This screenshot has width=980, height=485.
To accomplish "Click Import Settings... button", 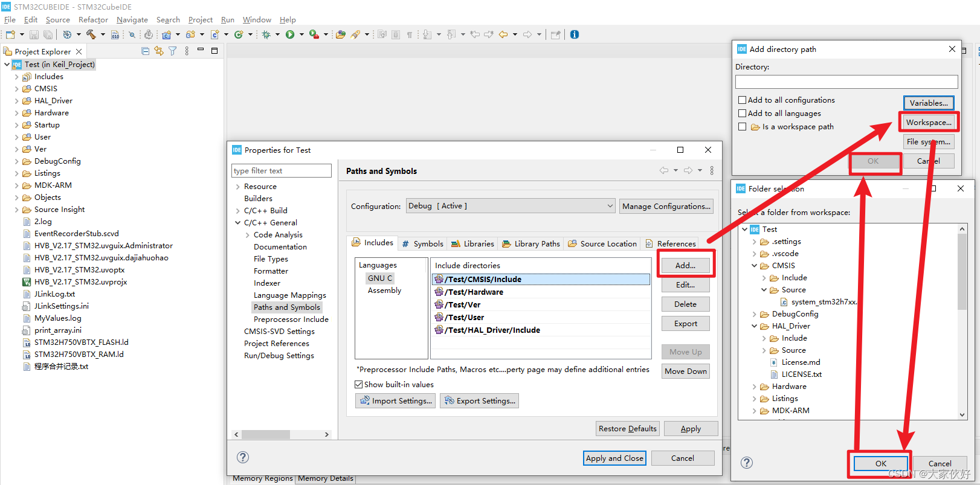I will pos(396,400).
